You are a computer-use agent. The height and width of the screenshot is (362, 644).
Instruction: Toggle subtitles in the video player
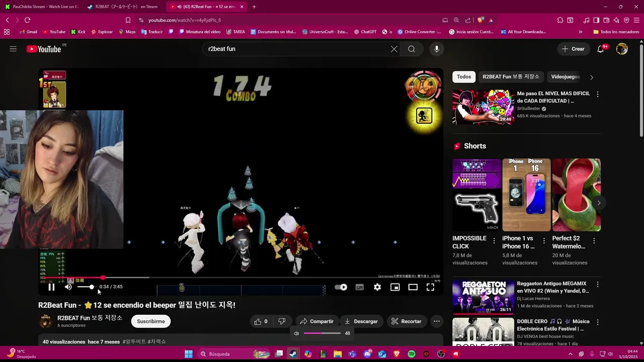pyautogui.click(x=360, y=287)
